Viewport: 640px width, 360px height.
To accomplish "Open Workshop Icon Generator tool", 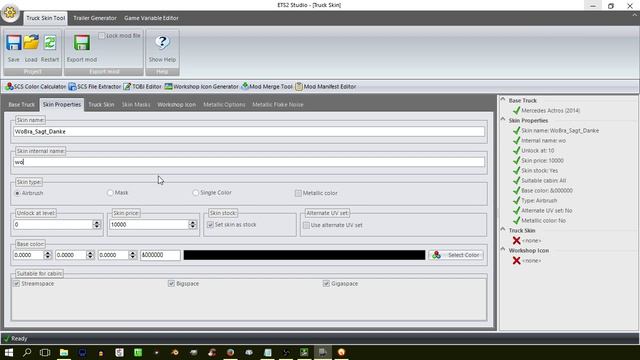I will (x=202, y=87).
